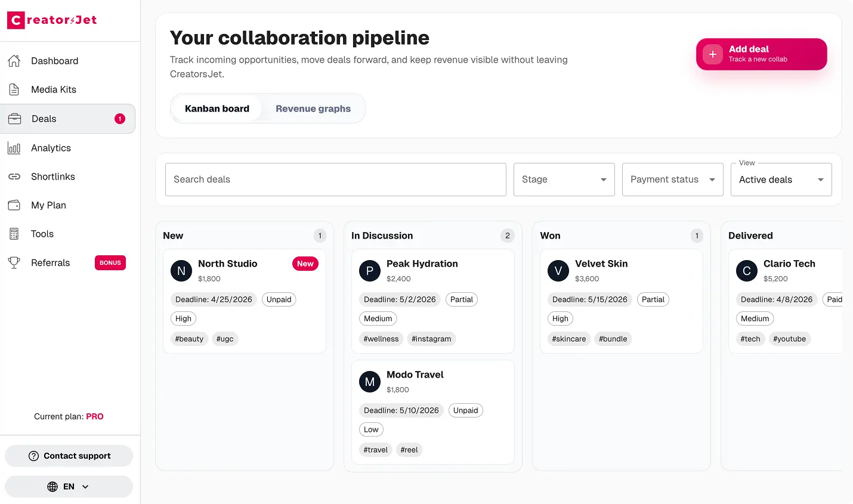Click the PRO plan label
Screen dimensions: 853x504
(x=95, y=416)
